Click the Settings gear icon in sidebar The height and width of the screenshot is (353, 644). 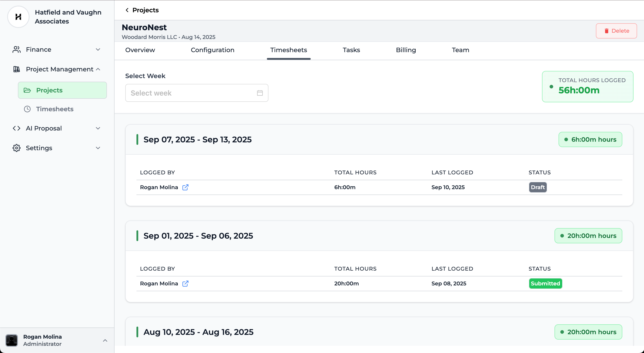tap(17, 148)
